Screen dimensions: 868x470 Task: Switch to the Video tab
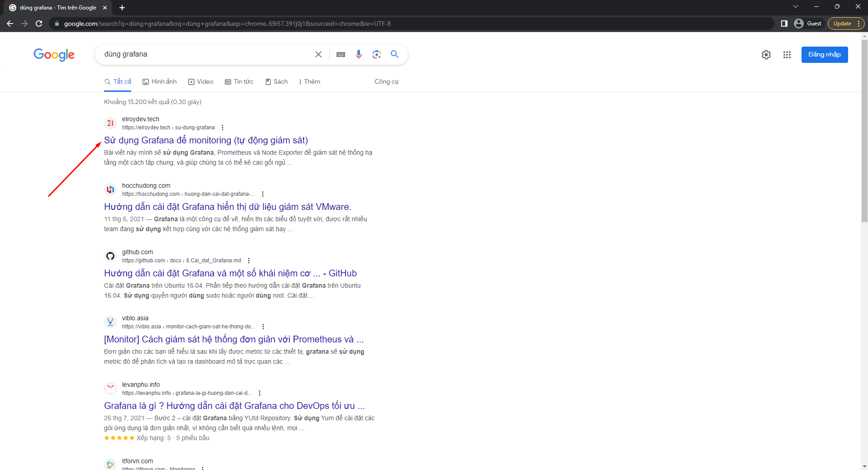201,82
